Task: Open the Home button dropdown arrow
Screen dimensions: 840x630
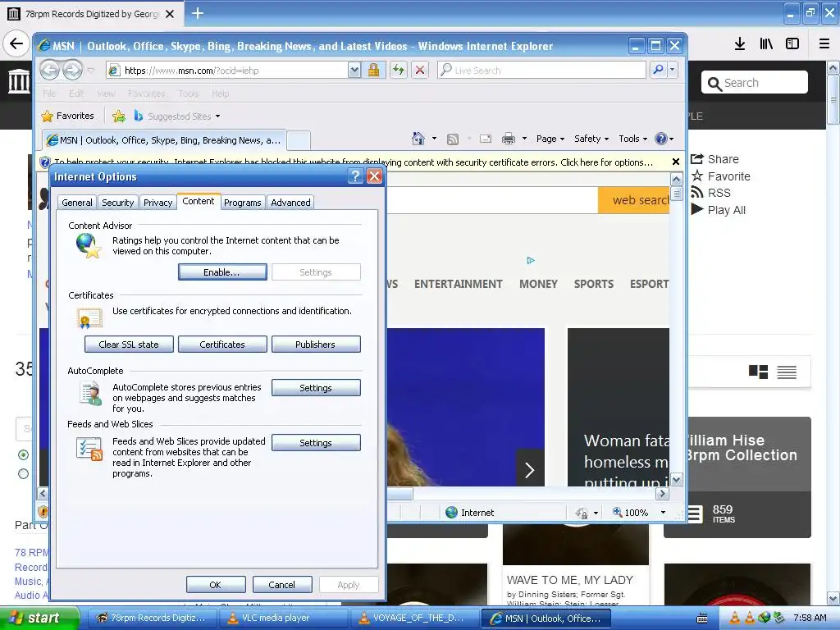Action: pyautogui.click(x=434, y=139)
